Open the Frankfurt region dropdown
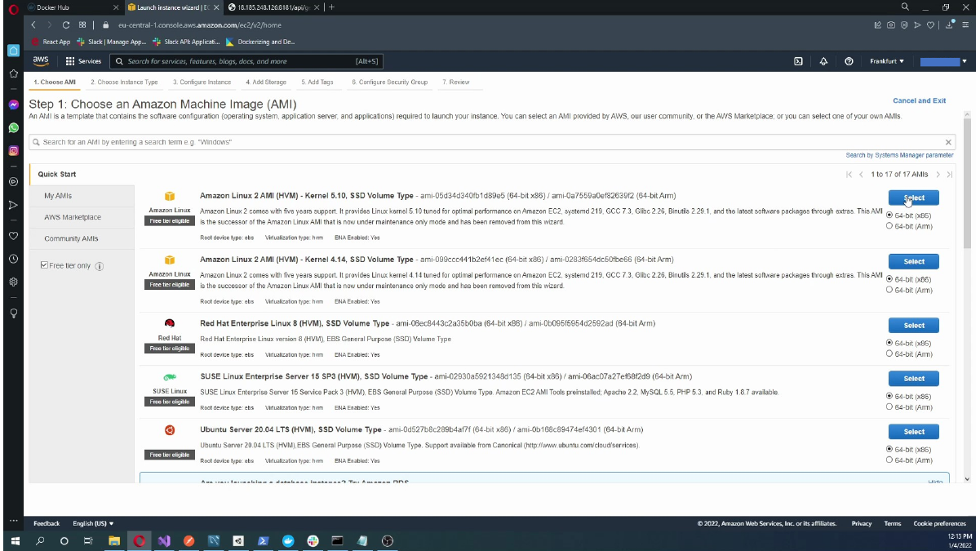This screenshot has height=551, width=980. click(887, 61)
